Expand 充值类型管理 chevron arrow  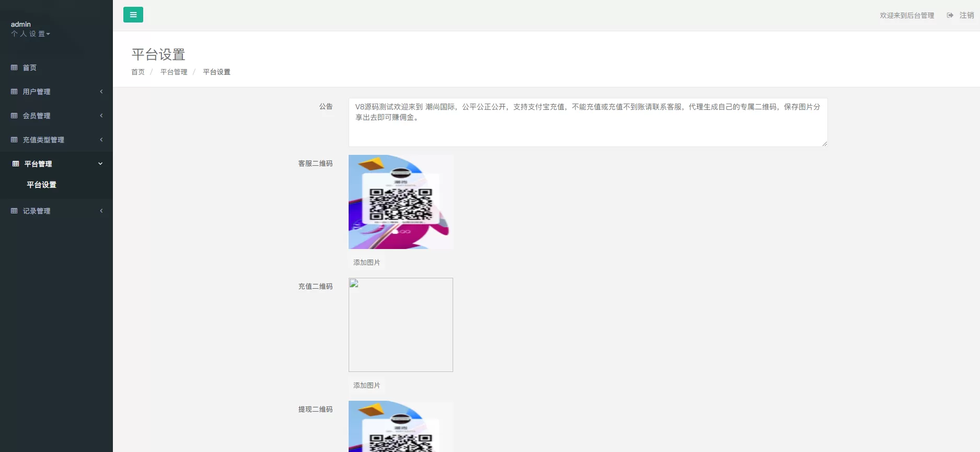click(101, 140)
